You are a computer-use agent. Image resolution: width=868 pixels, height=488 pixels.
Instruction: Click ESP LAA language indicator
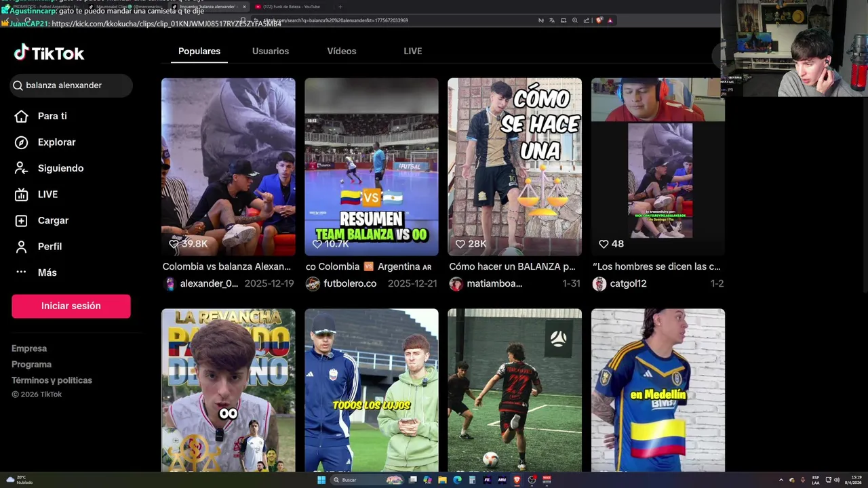tap(816, 480)
